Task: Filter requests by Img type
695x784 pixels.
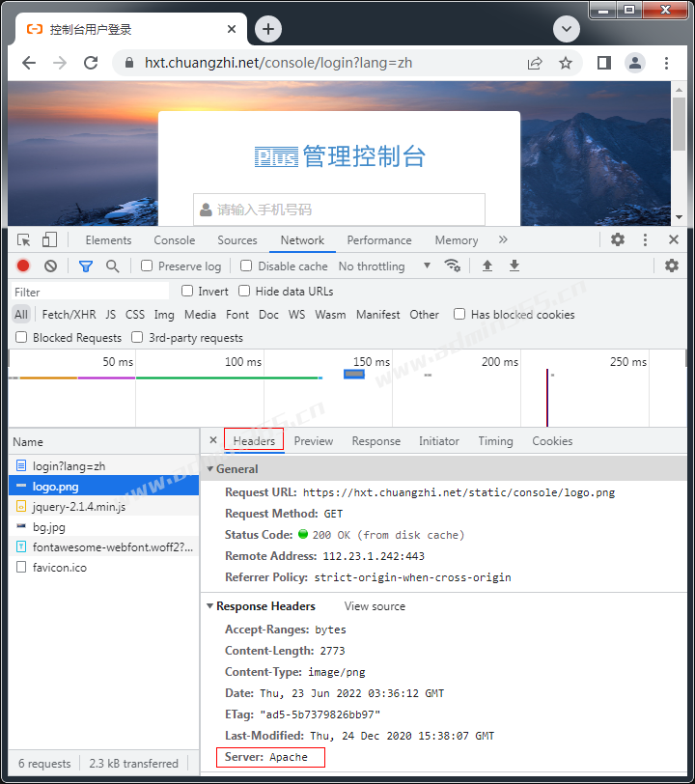Action: pos(164,315)
